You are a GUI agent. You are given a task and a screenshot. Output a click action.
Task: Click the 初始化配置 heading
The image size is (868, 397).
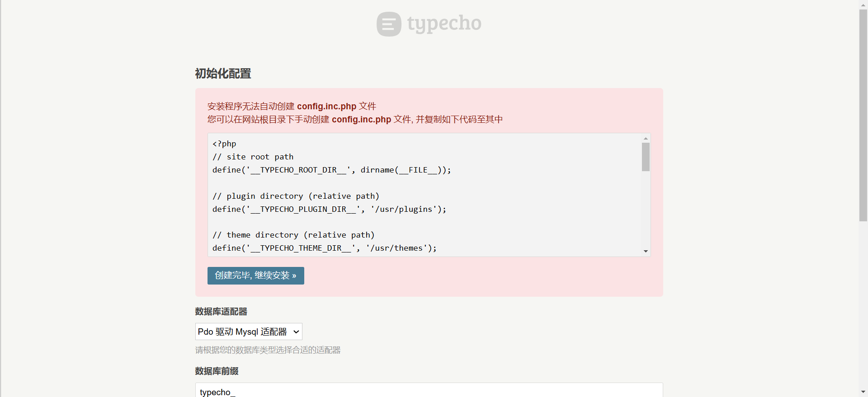tap(223, 74)
